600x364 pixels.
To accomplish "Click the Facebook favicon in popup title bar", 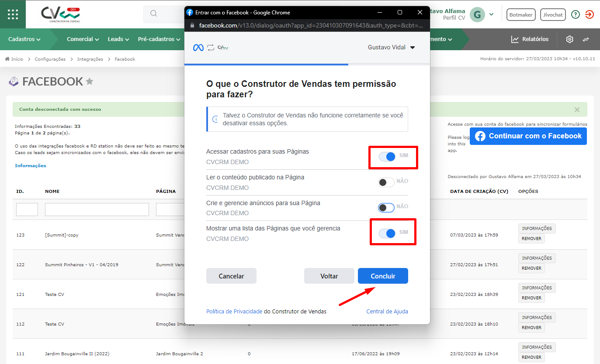I will [190, 12].
